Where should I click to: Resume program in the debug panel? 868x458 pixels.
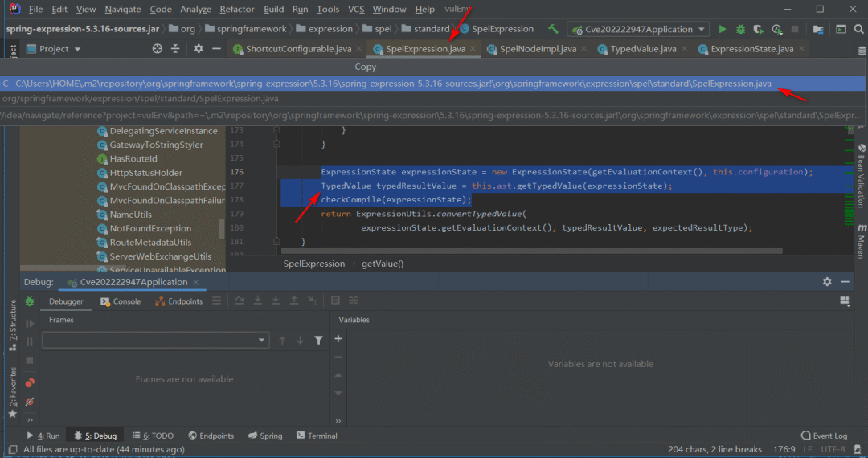(x=30, y=324)
